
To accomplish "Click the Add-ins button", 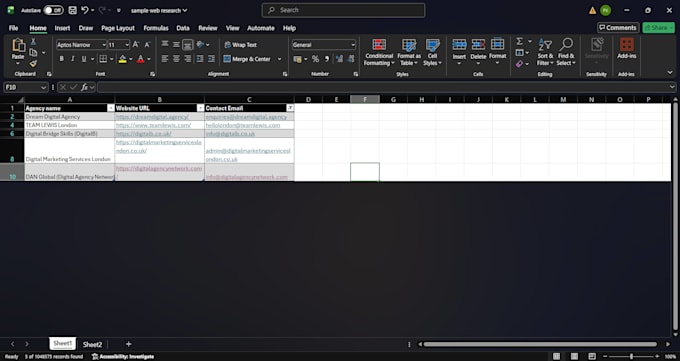I will (x=627, y=49).
